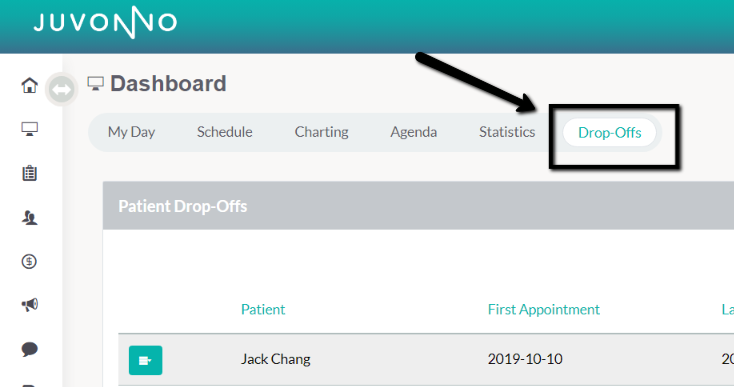Select the Drop-Offs tab
Image resolution: width=734 pixels, height=387 pixels.
(x=609, y=132)
